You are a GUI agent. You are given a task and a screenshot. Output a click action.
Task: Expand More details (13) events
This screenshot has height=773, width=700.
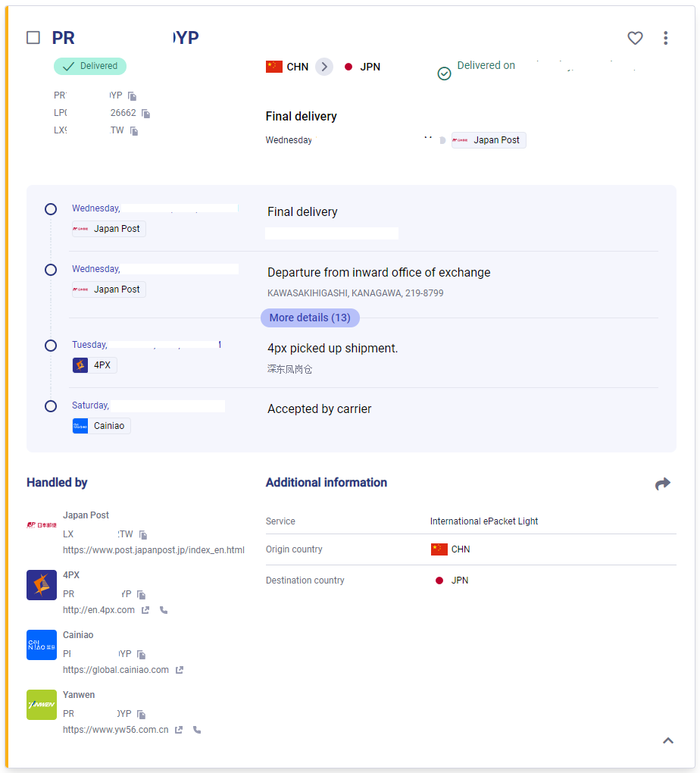(310, 318)
